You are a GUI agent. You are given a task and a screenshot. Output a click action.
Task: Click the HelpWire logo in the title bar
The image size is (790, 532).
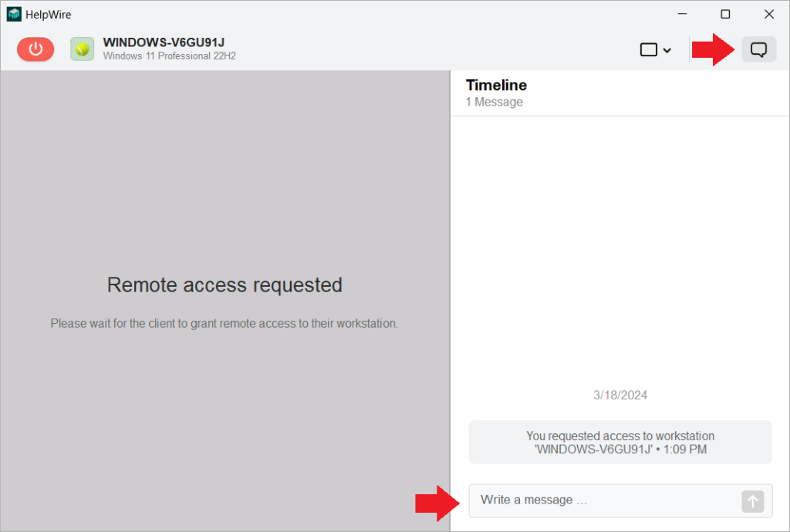click(x=15, y=13)
